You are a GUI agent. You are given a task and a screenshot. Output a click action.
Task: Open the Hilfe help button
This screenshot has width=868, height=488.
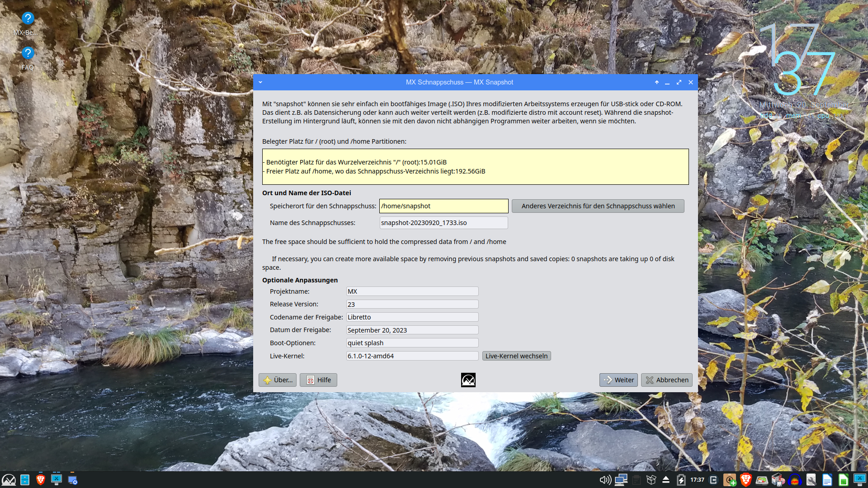coord(318,380)
